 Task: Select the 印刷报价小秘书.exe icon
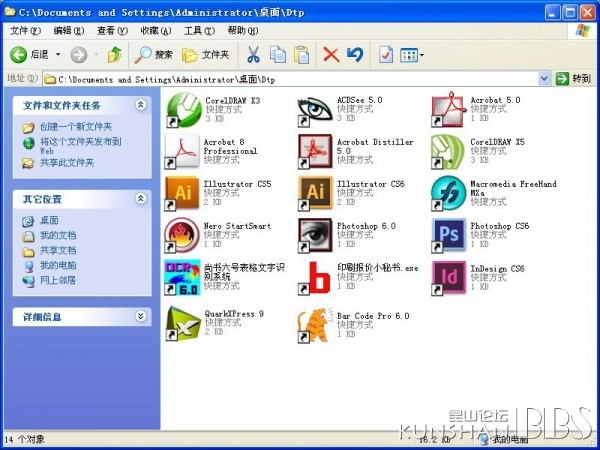[315, 278]
